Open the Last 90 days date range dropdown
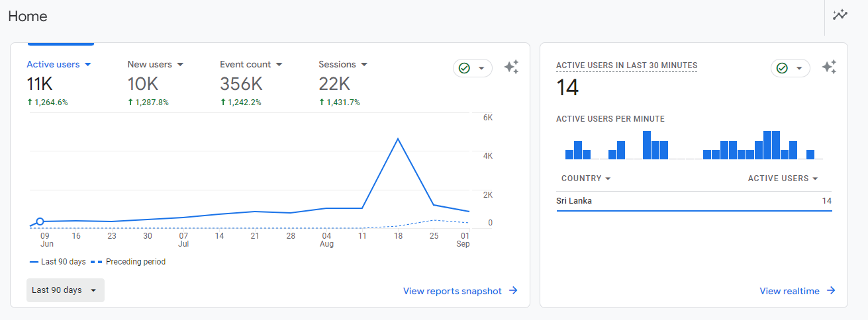Screen dimensions: 868x320 coord(66,290)
